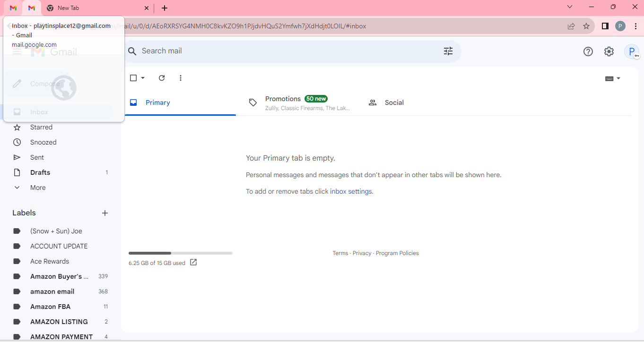Open the amazon email label
644x342 pixels.
click(52, 291)
